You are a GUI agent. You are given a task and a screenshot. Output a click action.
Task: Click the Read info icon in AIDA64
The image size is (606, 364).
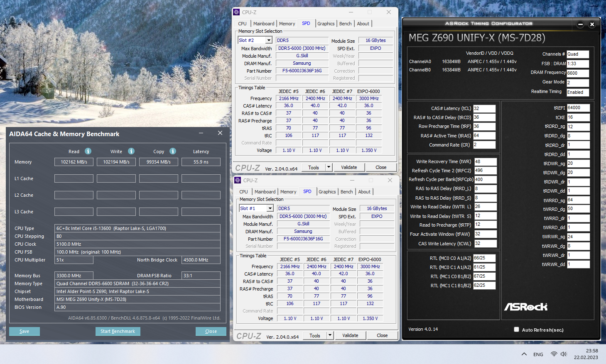88,151
